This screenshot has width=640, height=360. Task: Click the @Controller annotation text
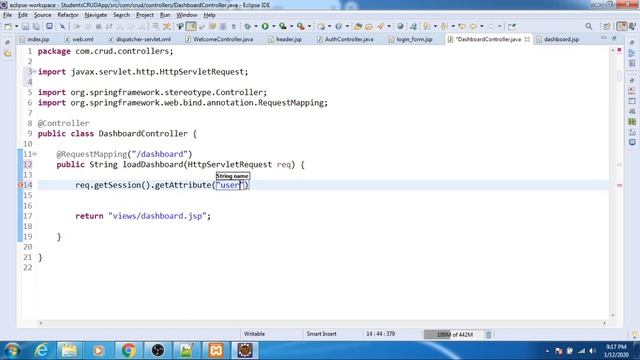(x=63, y=123)
